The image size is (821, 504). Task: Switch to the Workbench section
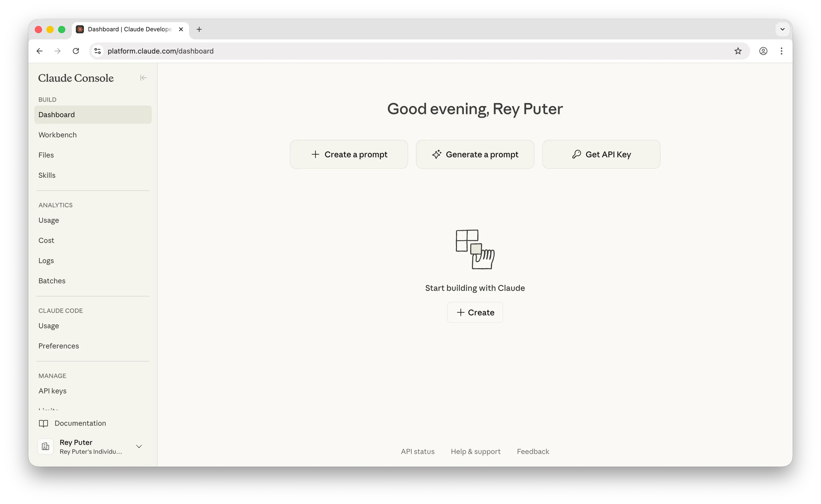[57, 135]
